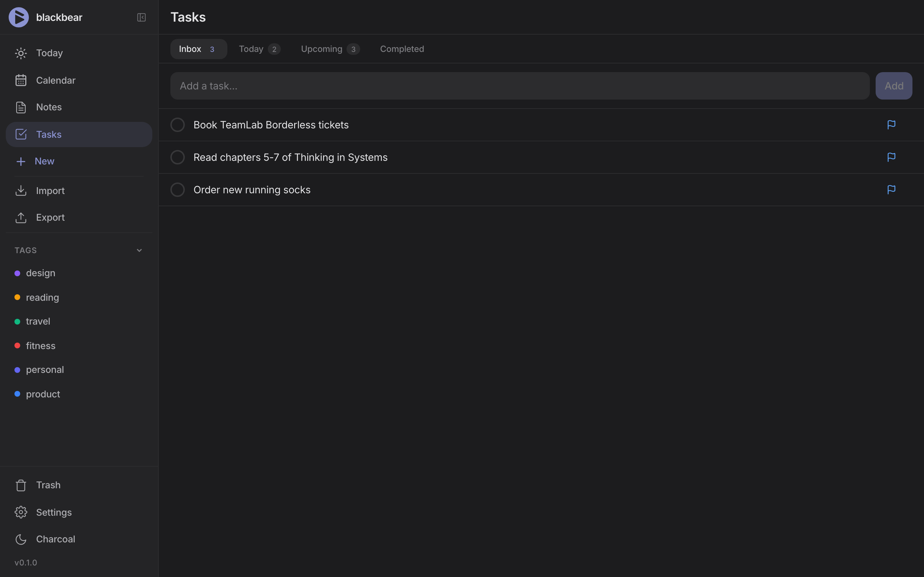924x577 pixels.
Task: Create a list via the New link
Action: pyautogui.click(x=45, y=161)
